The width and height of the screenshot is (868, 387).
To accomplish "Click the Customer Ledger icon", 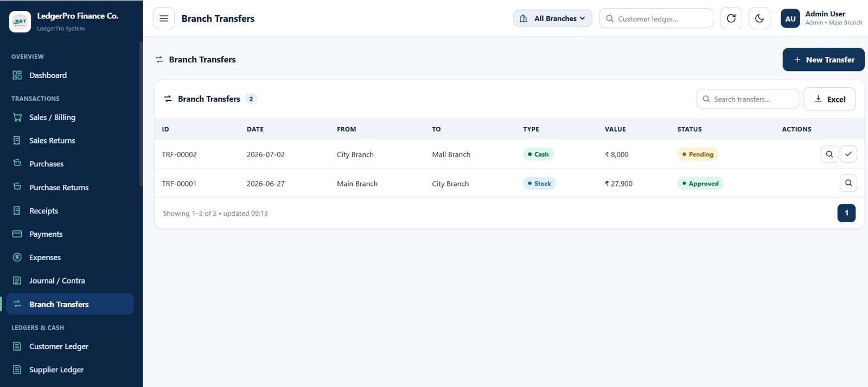I will [x=17, y=346].
